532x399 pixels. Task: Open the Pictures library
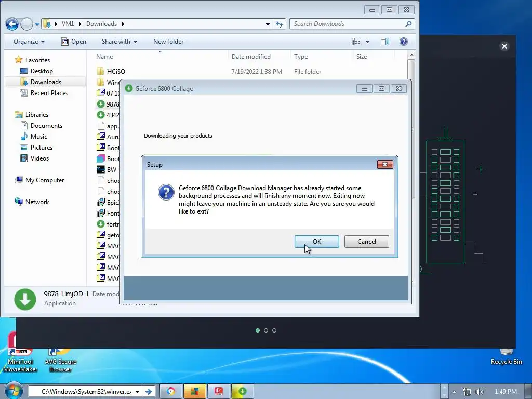click(42, 147)
